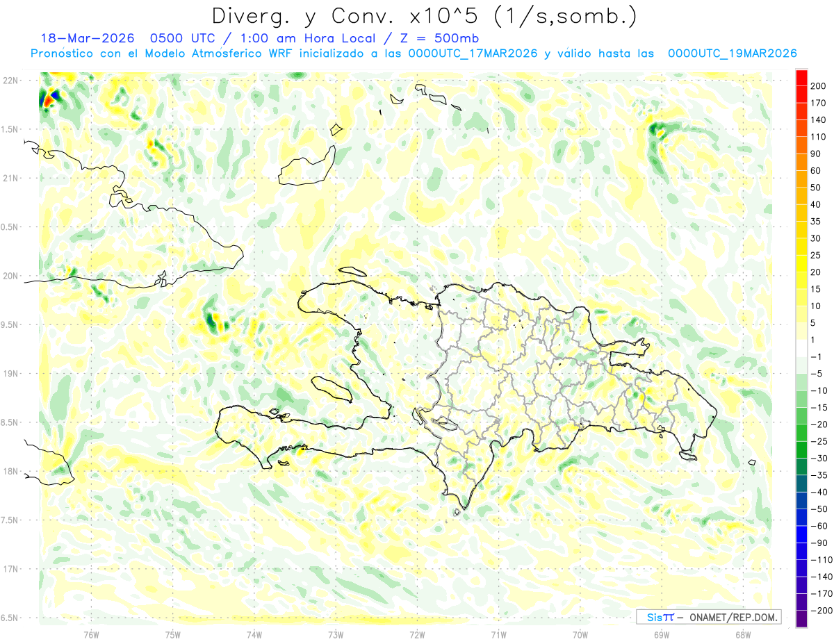Click the '72W' longitude label
The image size is (834, 644).
[417, 634]
